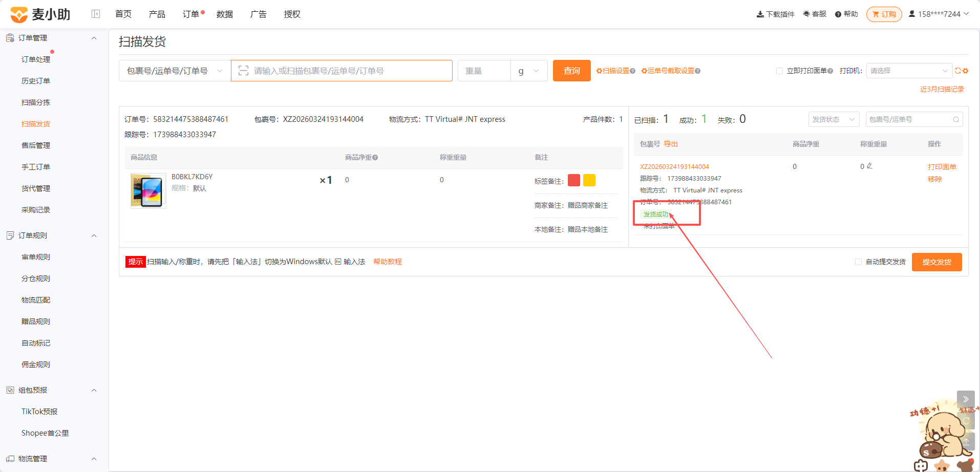Click the product thumbnail image

click(148, 190)
